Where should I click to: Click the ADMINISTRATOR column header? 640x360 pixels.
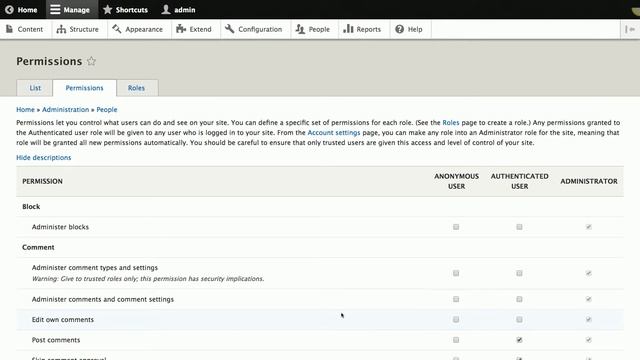pyautogui.click(x=589, y=181)
